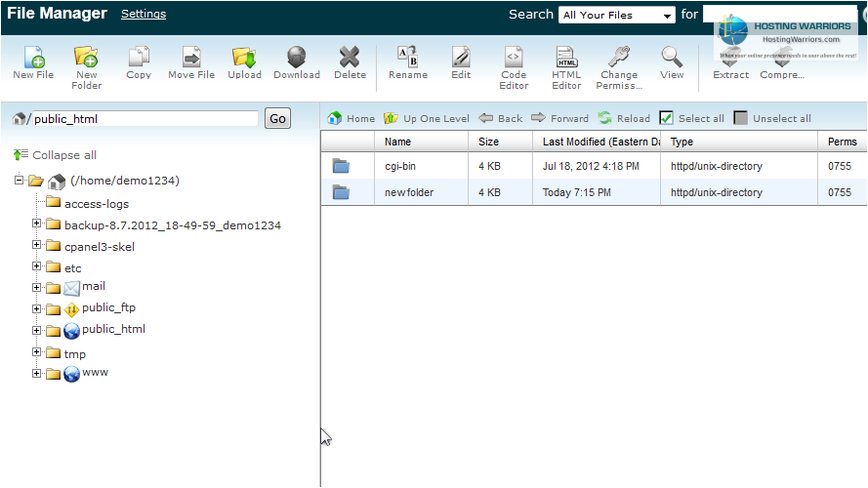Screen dimensions: 868x488
Task: Click the Collapse all icon
Action: (21, 155)
